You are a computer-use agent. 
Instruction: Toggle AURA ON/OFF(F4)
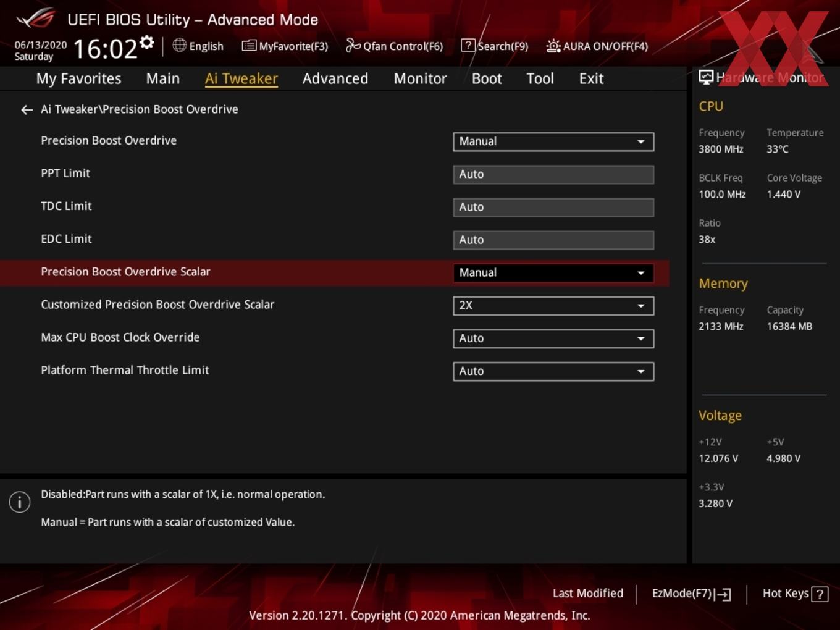(x=597, y=46)
